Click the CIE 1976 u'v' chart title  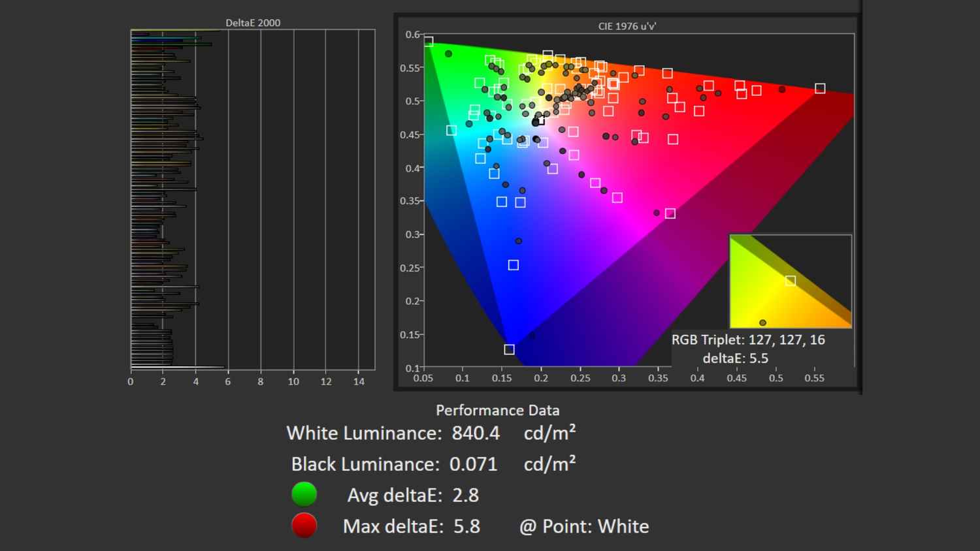(627, 26)
